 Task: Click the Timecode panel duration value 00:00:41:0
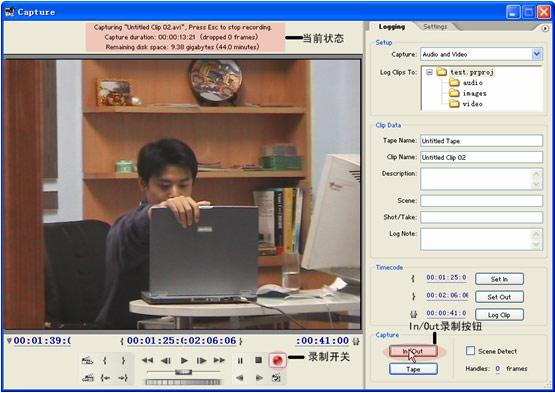pos(446,313)
